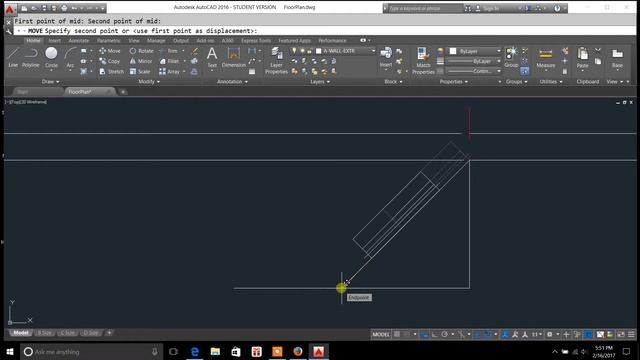Open Microsoft Edge from taskbar
This screenshot has height=360, width=640.
pos(195,351)
